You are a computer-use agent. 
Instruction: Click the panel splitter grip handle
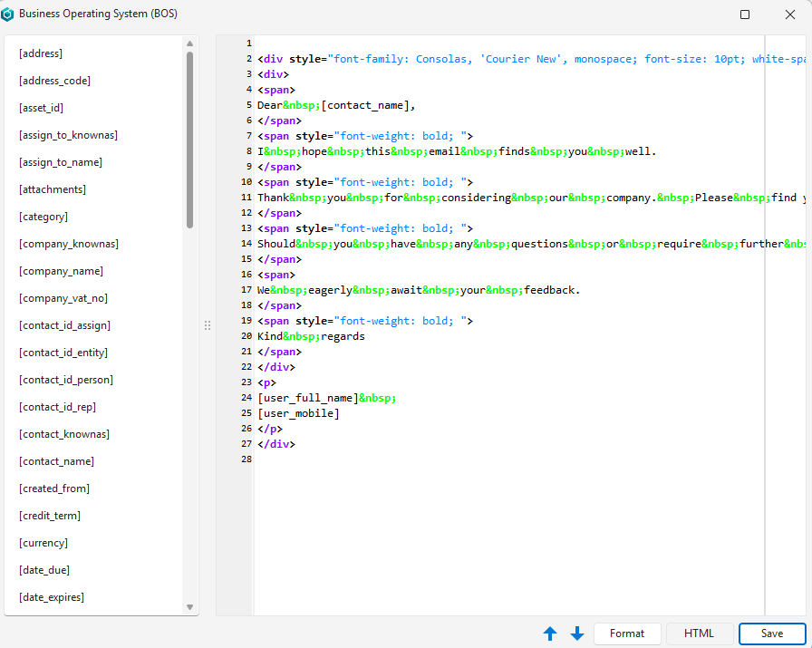(207, 325)
